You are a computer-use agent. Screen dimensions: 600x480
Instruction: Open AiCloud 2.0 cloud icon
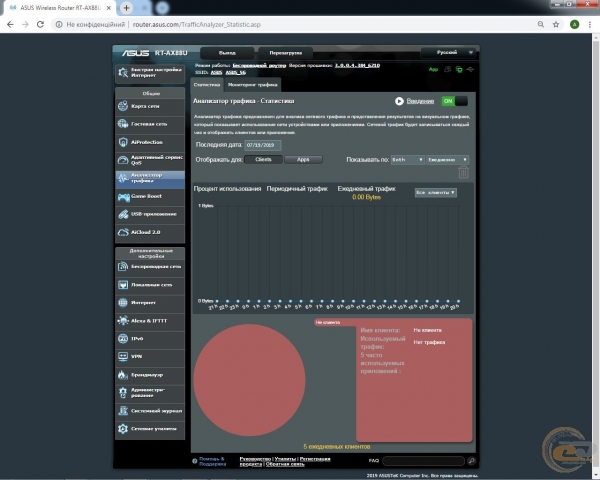[123, 232]
